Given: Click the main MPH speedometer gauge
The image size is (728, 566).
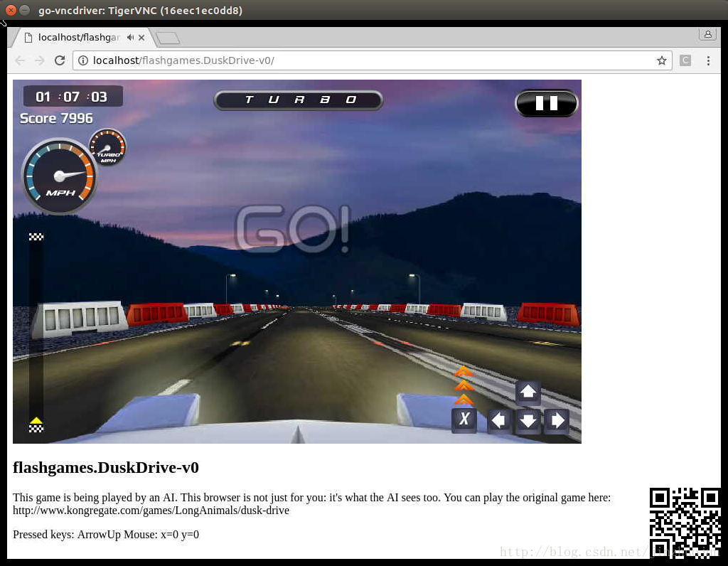Looking at the screenshot, I should pyautogui.click(x=60, y=176).
